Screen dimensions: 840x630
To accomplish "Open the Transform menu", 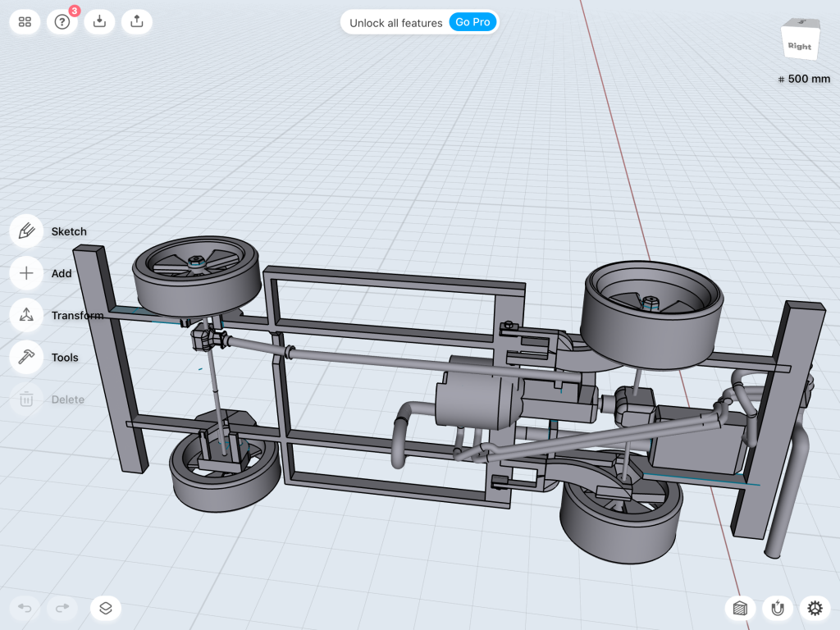I will (26, 315).
